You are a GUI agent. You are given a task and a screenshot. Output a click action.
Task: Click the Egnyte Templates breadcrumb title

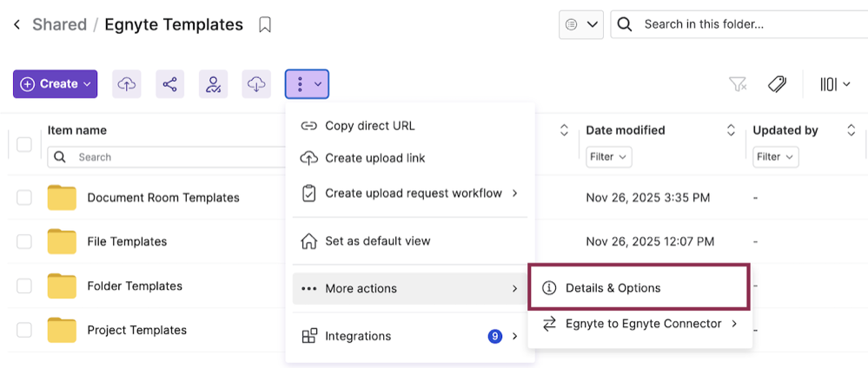coord(174,25)
